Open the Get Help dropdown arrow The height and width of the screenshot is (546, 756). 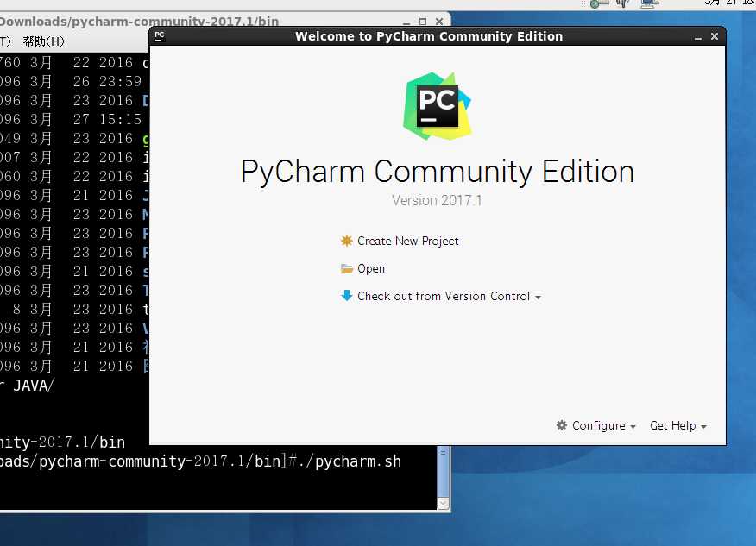(703, 426)
